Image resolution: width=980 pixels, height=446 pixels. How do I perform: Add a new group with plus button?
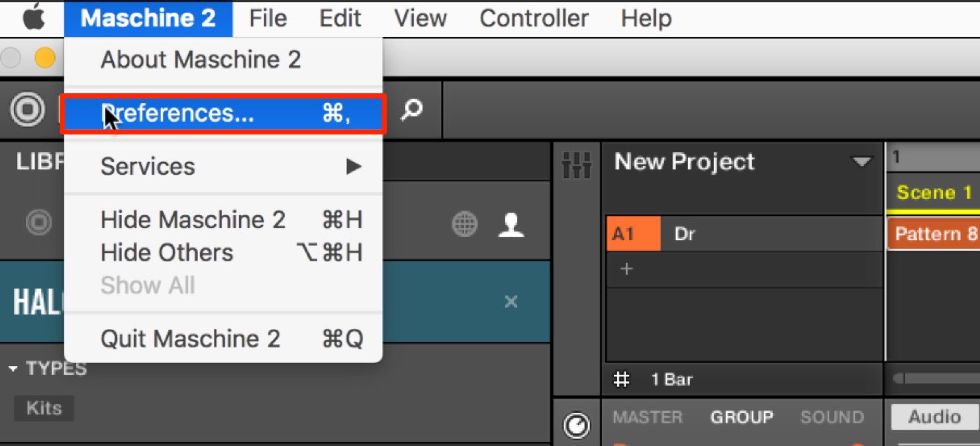(x=626, y=269)
